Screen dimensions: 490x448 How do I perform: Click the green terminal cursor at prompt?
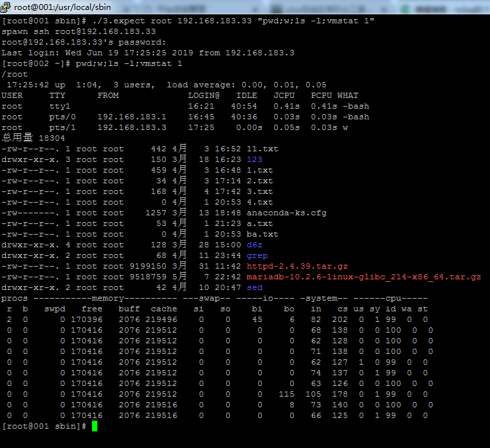pos(95,426)
